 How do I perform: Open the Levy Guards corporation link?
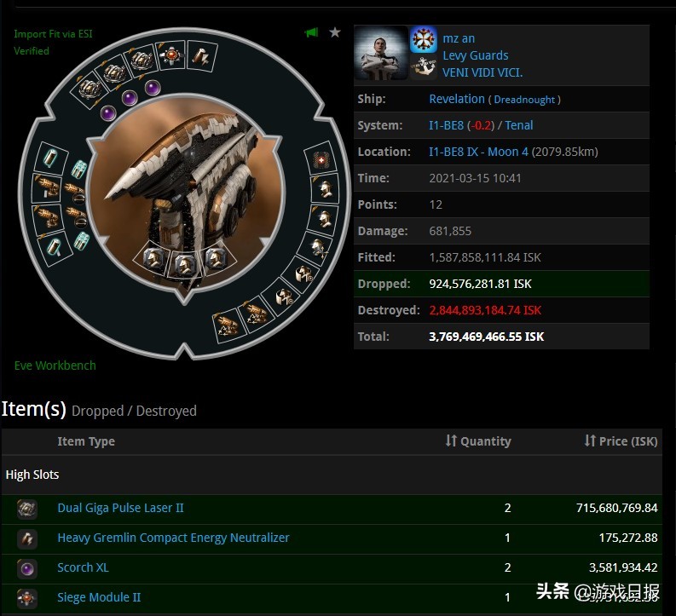pyautogui.click(x=476, y=55)
